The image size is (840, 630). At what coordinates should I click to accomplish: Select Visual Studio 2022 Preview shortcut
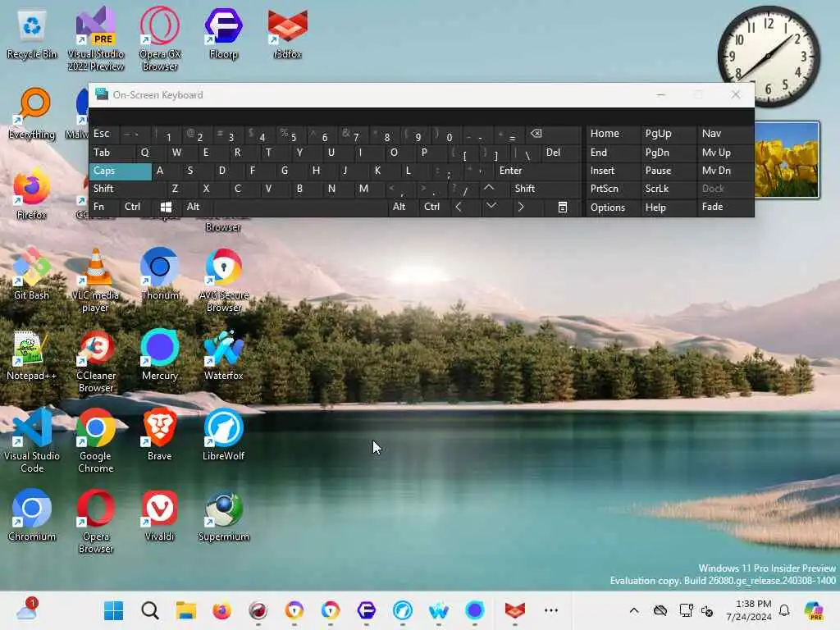pos(95,40)
